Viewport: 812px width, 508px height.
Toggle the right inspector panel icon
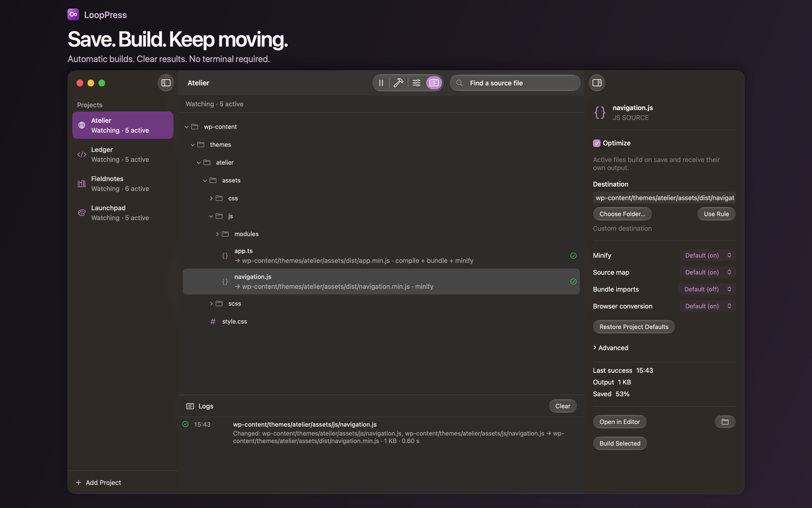597,83
